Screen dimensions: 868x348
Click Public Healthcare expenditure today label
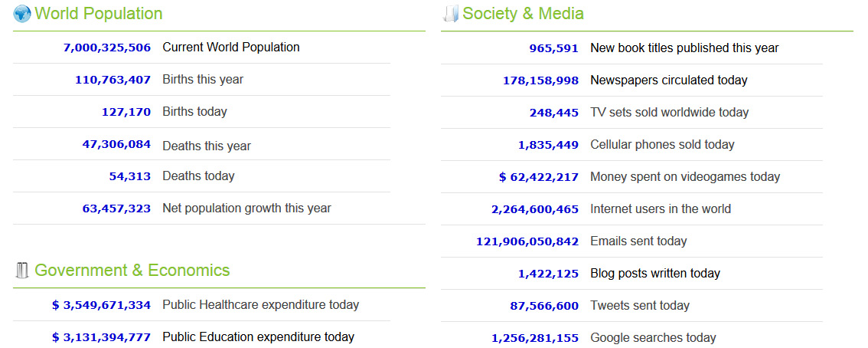click(x=260, y=305)
